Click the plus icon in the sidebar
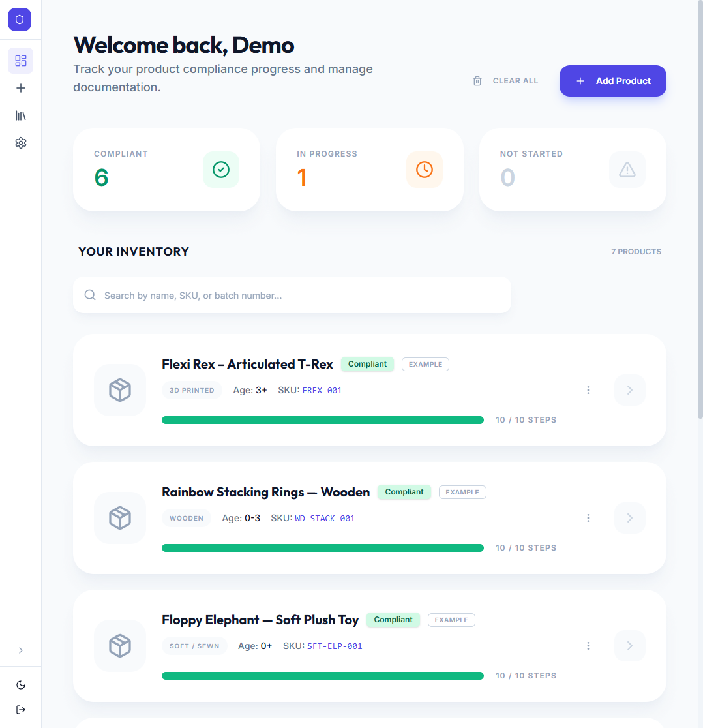 [x=20, y=88]
